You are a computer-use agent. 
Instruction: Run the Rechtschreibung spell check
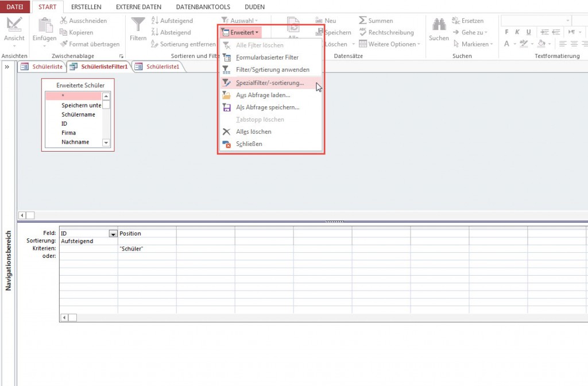pyautogui.click(x=386, y=33)
